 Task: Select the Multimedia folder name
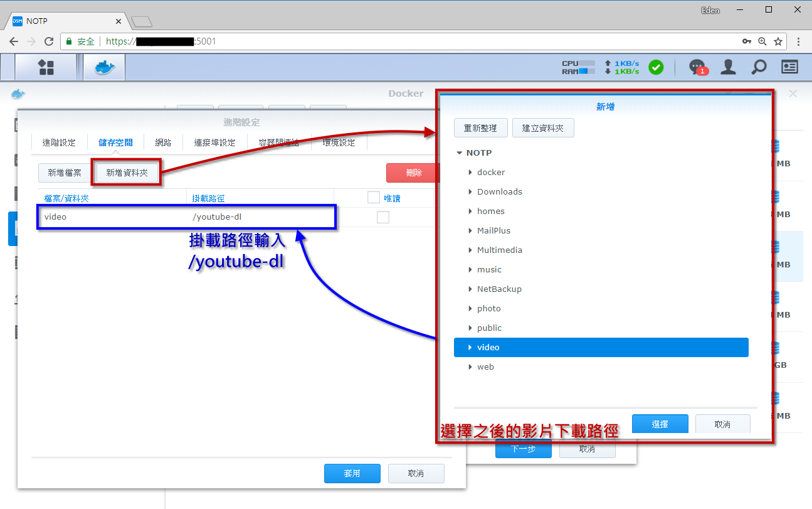point(500,250)
